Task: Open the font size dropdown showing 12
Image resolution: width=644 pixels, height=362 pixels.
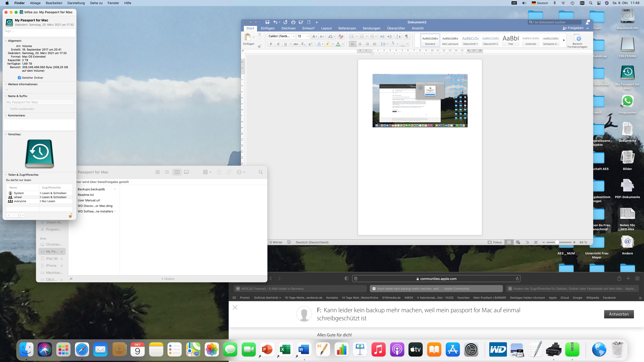Action: click(308, 36)
